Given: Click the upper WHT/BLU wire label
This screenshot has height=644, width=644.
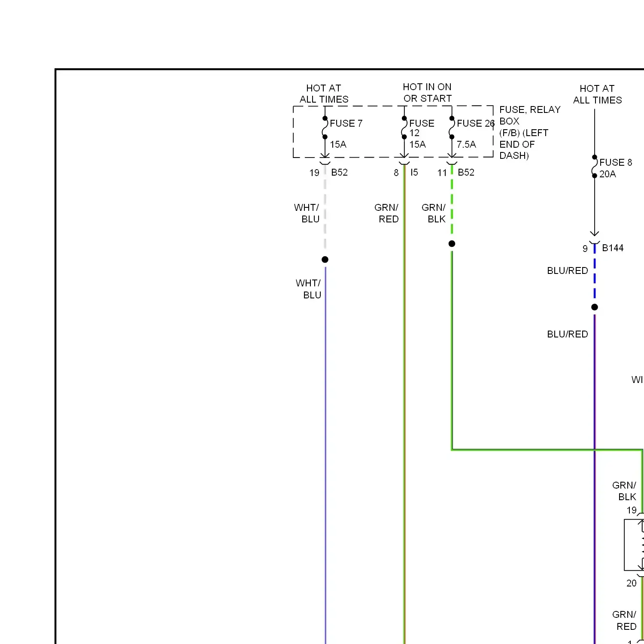Looking at the screenshot, I should 307,213.
